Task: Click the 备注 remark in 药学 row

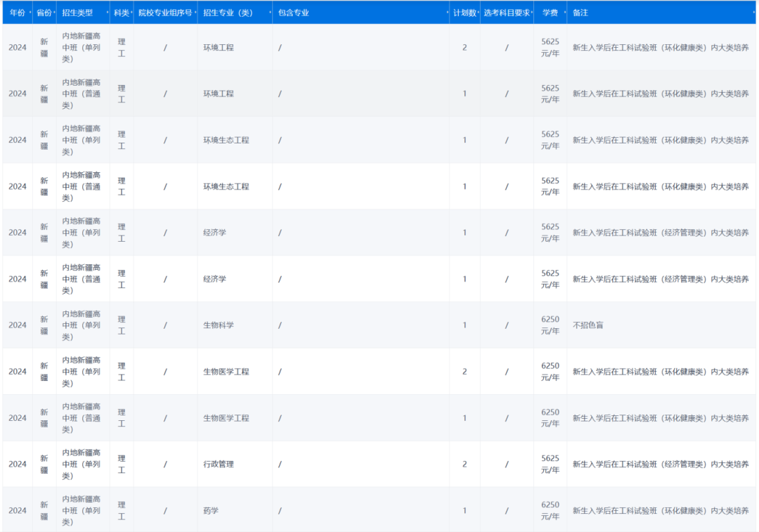Action: [661, 511]
